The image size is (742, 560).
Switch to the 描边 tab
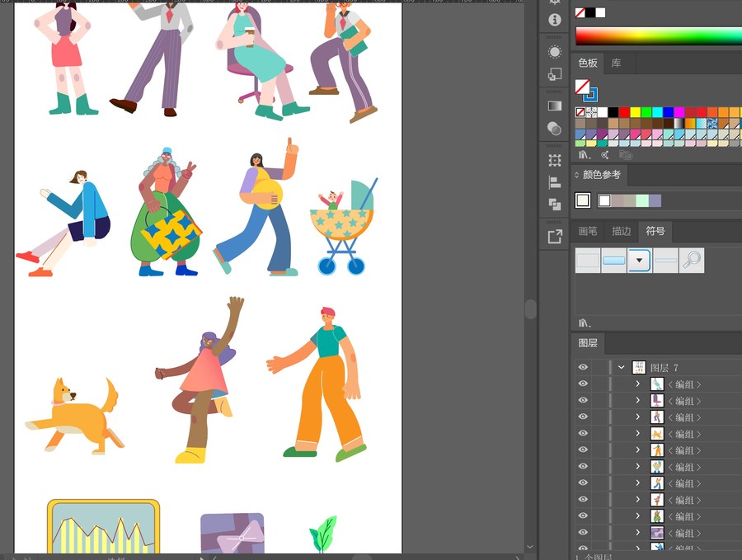tap(622, 231)
